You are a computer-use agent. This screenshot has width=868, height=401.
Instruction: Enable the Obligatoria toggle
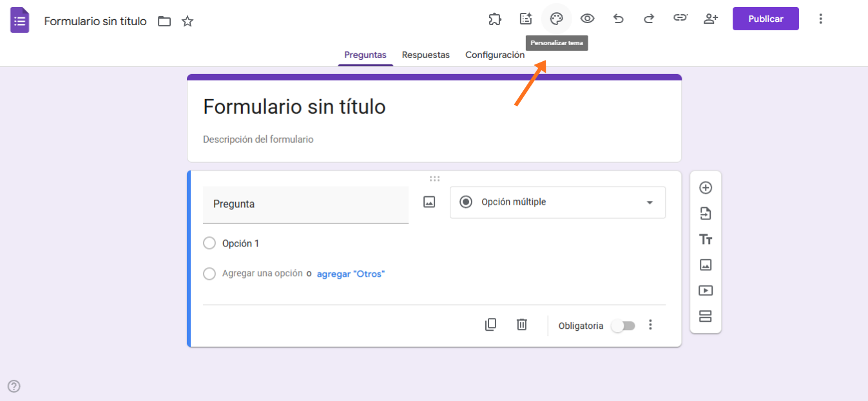click(x=622, y=326)
